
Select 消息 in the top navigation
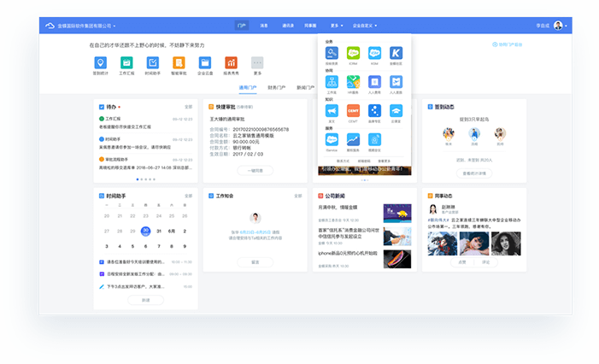point(264,26)
